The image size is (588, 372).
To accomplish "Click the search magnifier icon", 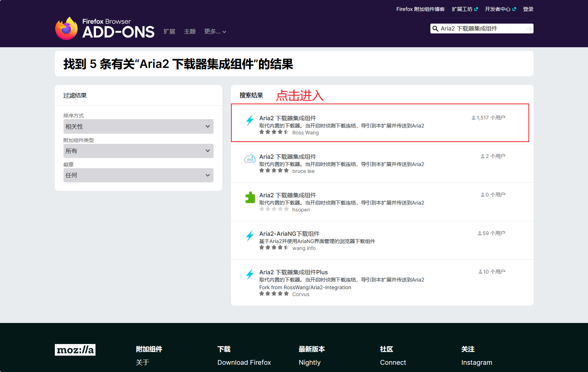I will 435,29.
